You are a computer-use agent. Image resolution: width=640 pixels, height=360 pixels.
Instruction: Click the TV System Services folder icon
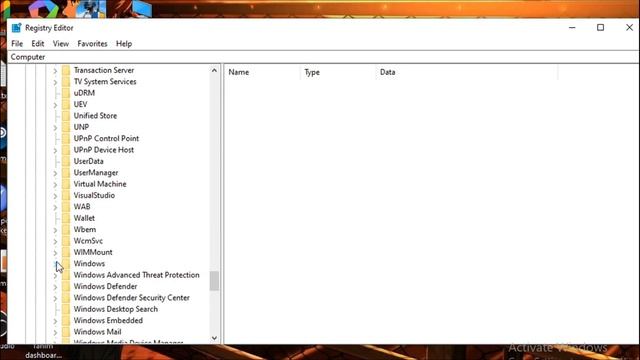pos(66,82)
